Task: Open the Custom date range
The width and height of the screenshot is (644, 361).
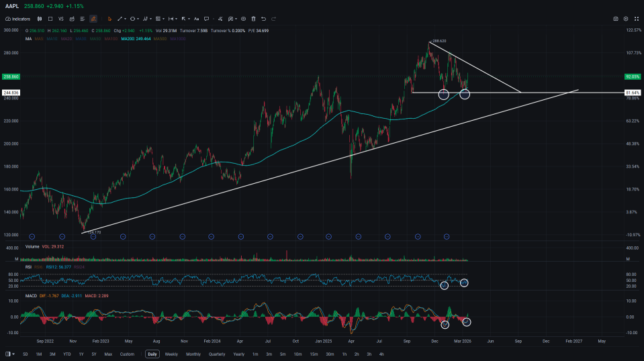Action: pos(127,354)
